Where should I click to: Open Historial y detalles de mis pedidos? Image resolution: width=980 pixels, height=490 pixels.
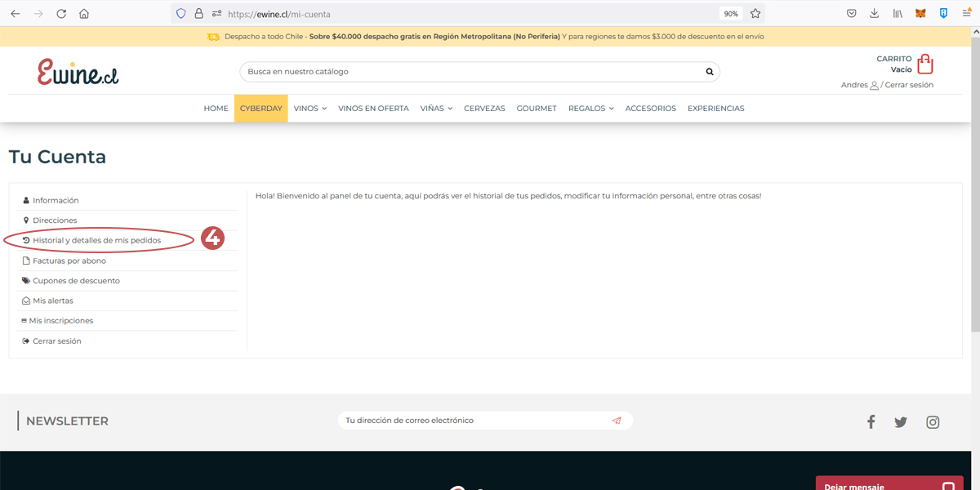click(x=96, y=240)
